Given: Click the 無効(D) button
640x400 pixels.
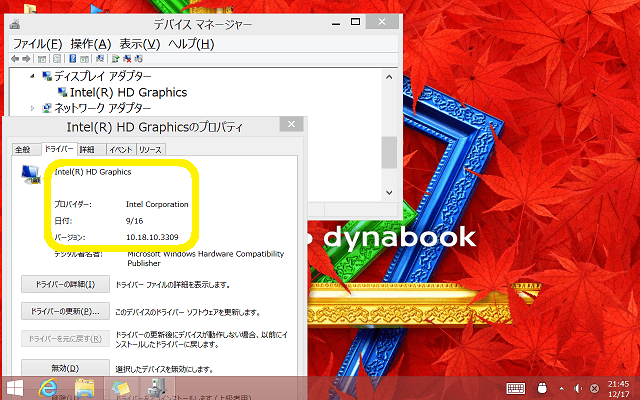Looking at the screenshot, I should (65, 368).
